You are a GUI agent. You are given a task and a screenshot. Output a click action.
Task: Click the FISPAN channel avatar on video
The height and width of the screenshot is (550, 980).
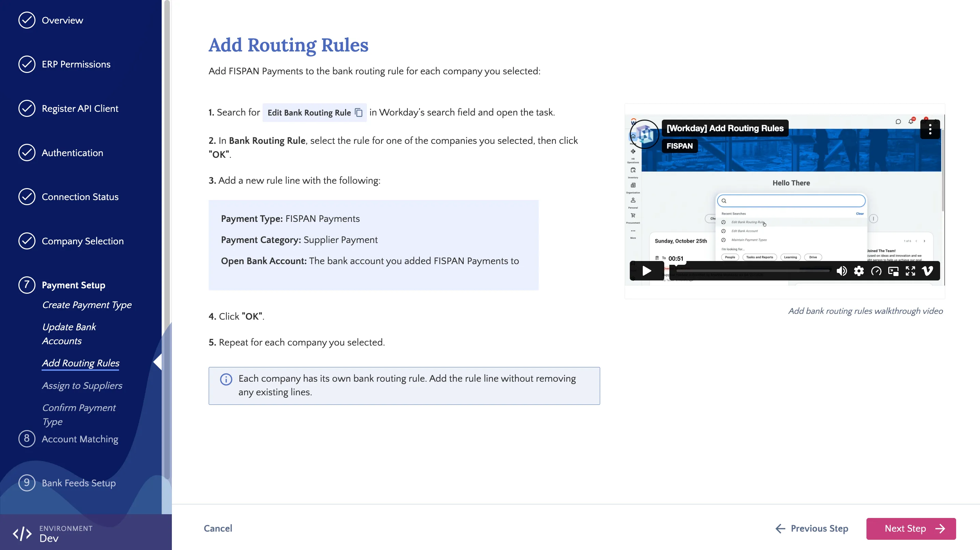(644, 134)
